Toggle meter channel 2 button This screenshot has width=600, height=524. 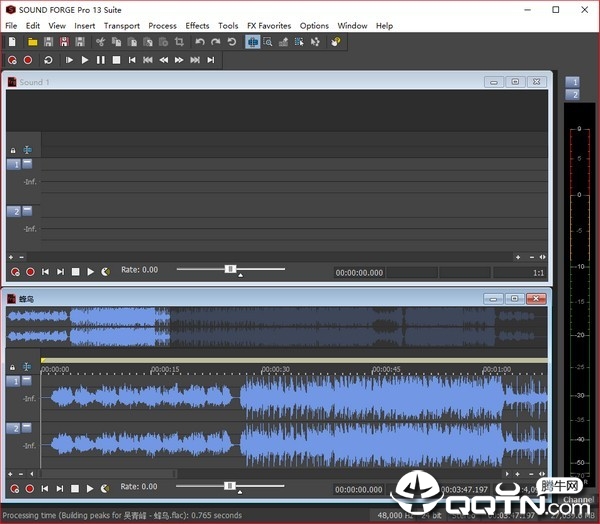pos(572,95)
